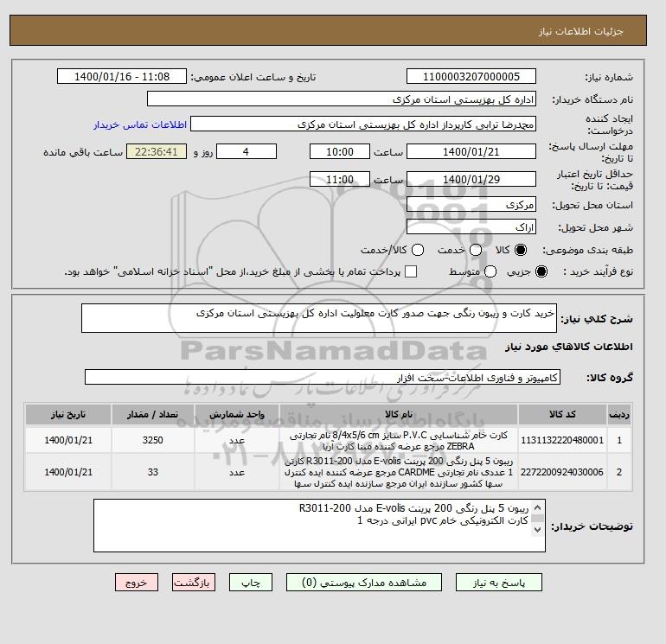Image resolution: width=666 pixels, height=644 pixels.
Task: Click the جزئیات اطلاعات نیاز page title
Action: click(x=580, y=31)
